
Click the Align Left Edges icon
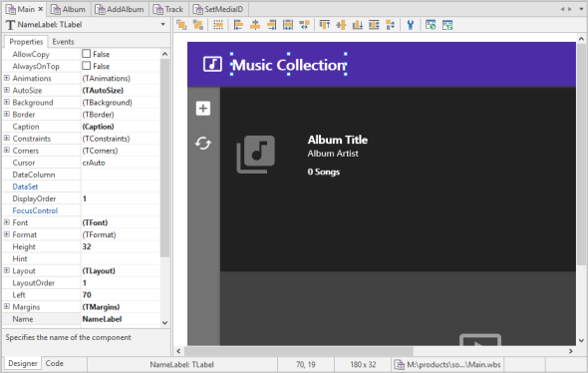click(x=238, y=25)
